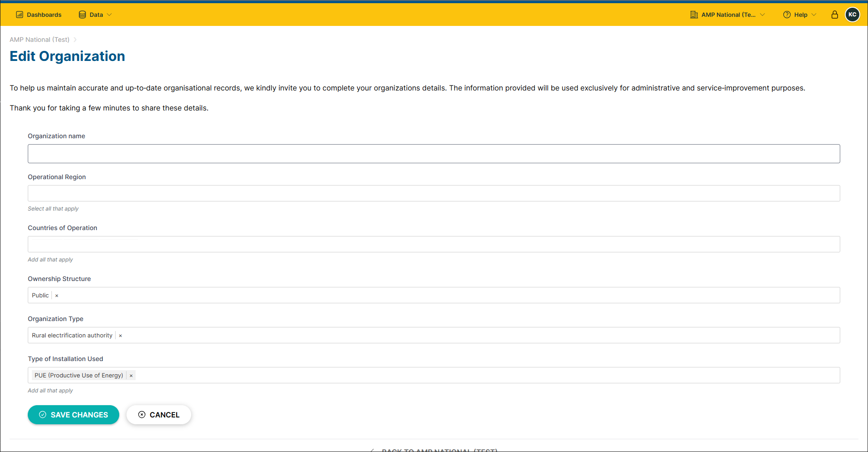Open the Type of Installation Used select box
Image resolution: width=868 pixels, height=452 pixels.
coord(434,375)
